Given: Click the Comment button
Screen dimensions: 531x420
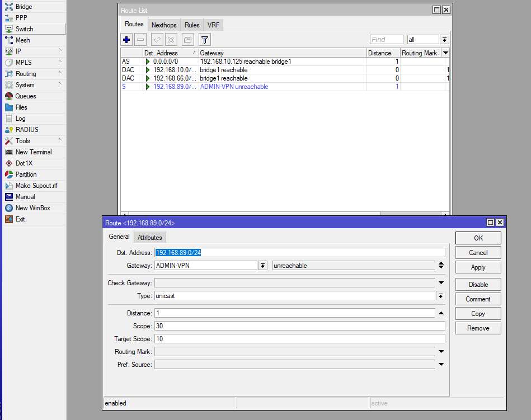Looking at the screenshot, I should (x=478, y=299).
